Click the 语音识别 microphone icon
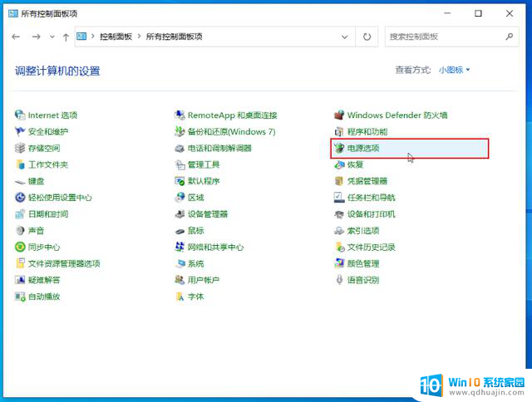Viewport: 532px width, 402px height. pos(339,280)
